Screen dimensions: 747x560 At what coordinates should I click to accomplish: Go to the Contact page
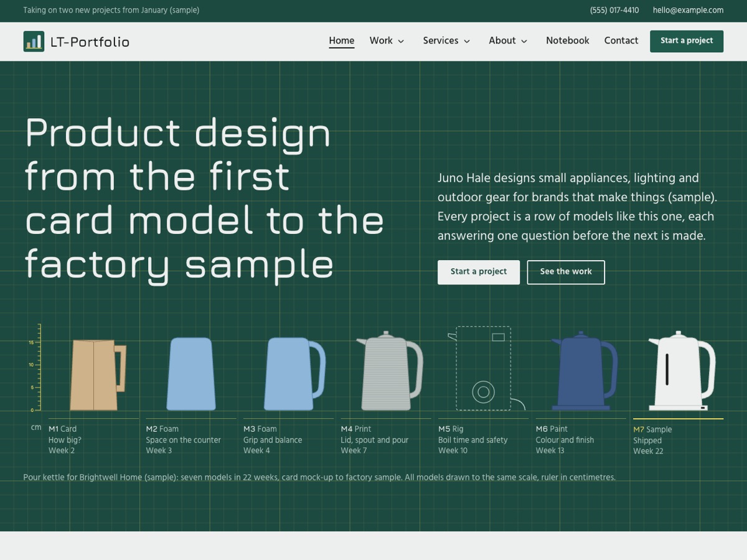point(621,40)
